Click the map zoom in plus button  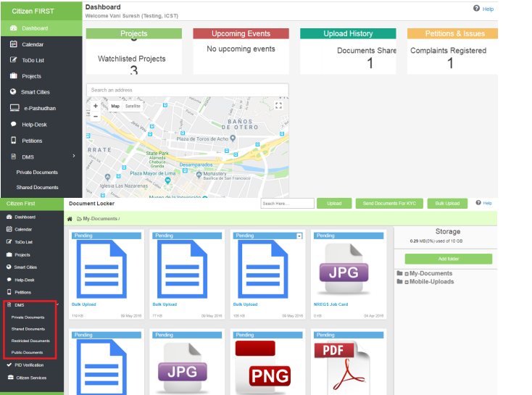[x=96, y=106]
